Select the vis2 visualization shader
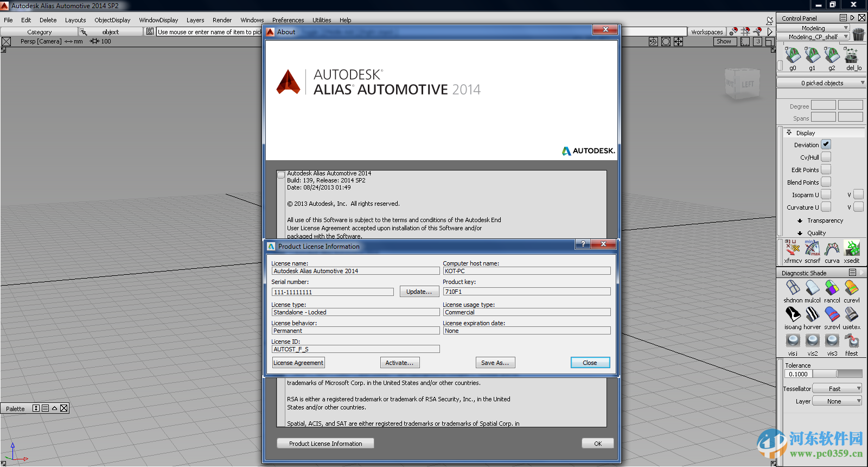The width and height of the screenshot is (868, 467). pos(812,341)
